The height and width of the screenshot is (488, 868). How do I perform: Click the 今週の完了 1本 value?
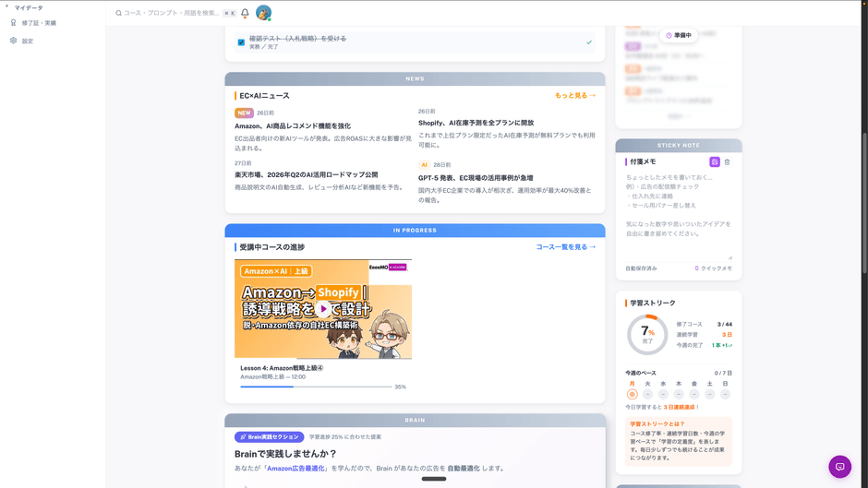click(722, 345)
